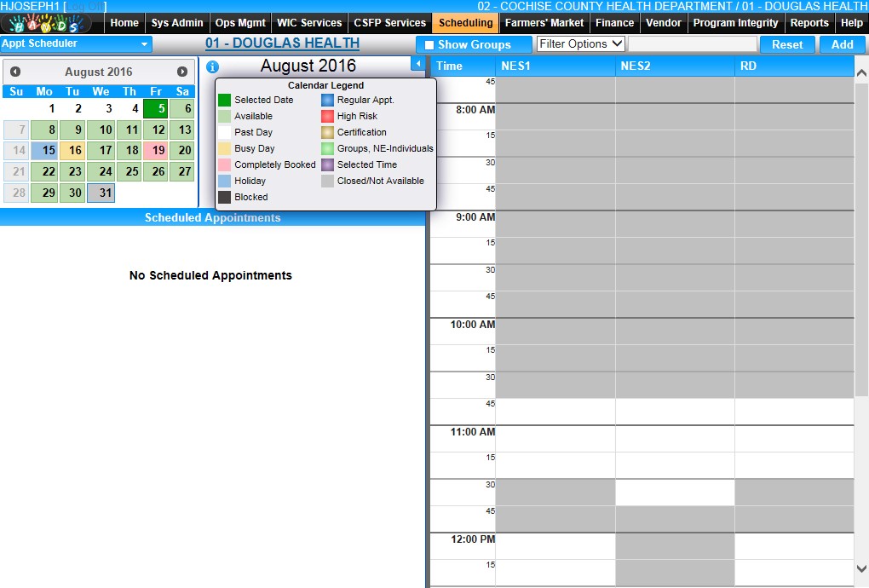This screenshot has height=588, width=869.
Task: Click the Selected Date legend swatch
Action: 224,100
